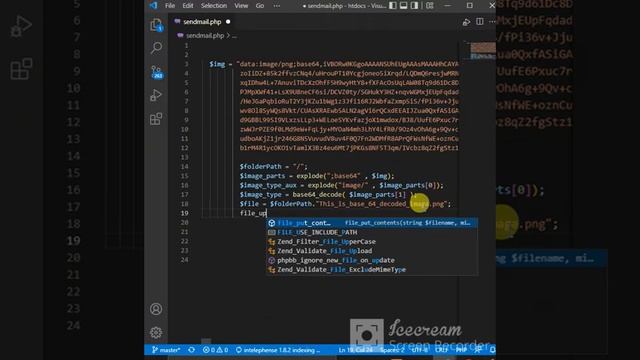Viewport: 640px width, 360px height.
Task: Click the Synchronize Changes status icon
Action: pyautogui.click(x=191, y=350)
